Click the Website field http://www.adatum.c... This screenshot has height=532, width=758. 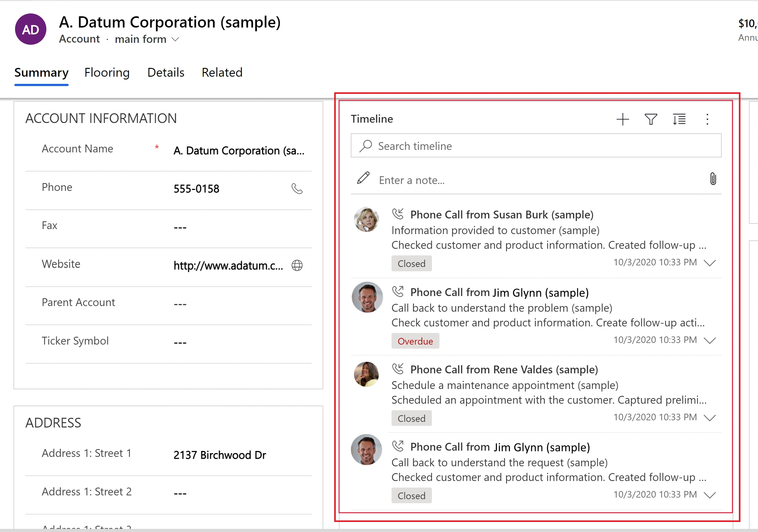[228, 265]
